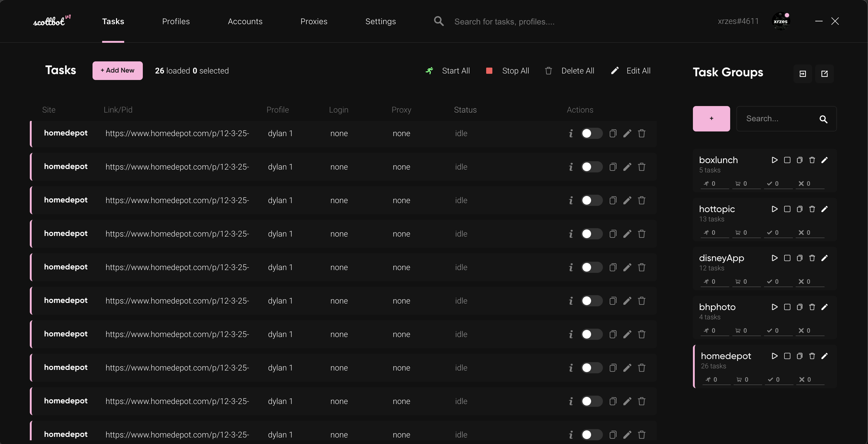Open the global search magnifier in the top bar

pos(439,21)
